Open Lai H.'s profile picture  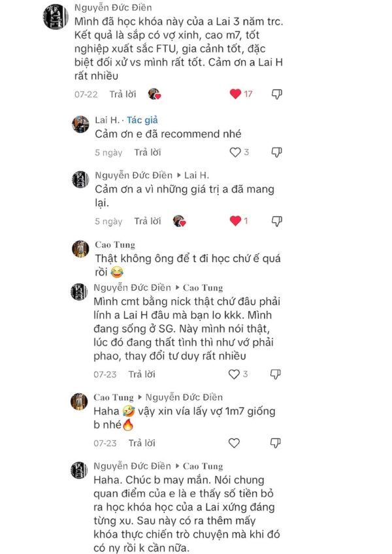point(80,124)
